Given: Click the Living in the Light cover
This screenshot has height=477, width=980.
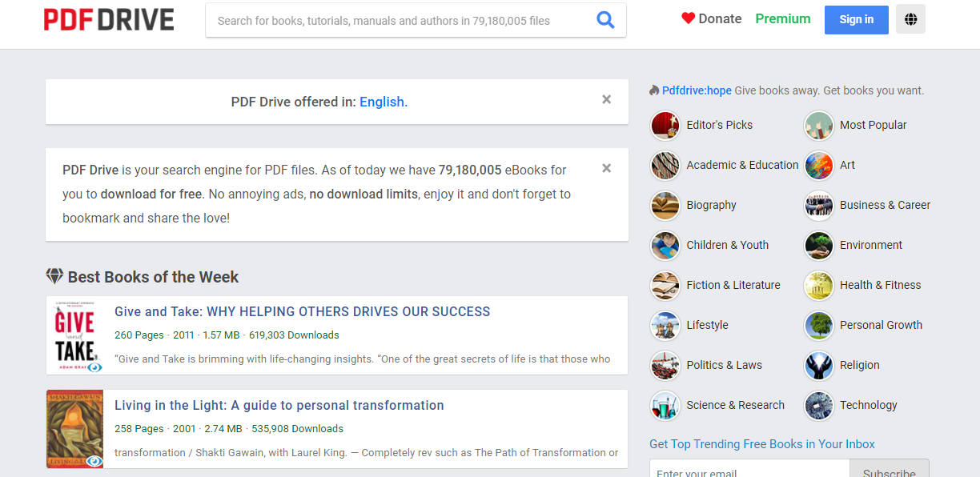Looking at the screenshot, I should point(75,429).
